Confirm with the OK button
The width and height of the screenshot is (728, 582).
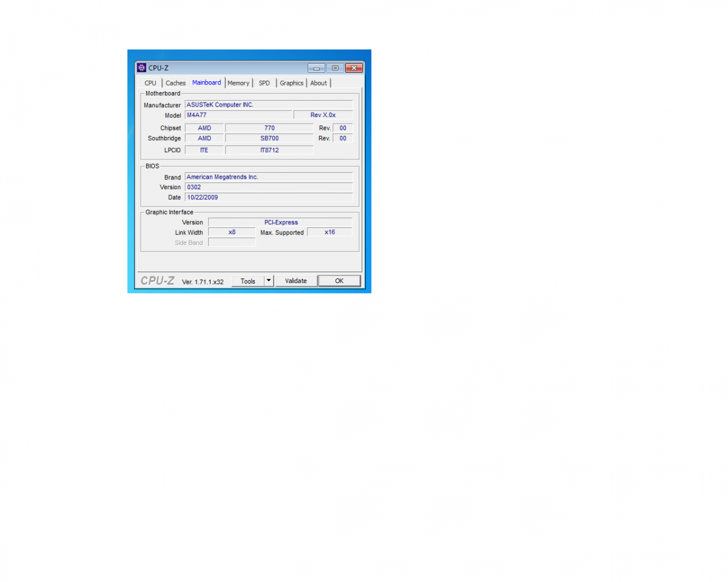point(339,281)
